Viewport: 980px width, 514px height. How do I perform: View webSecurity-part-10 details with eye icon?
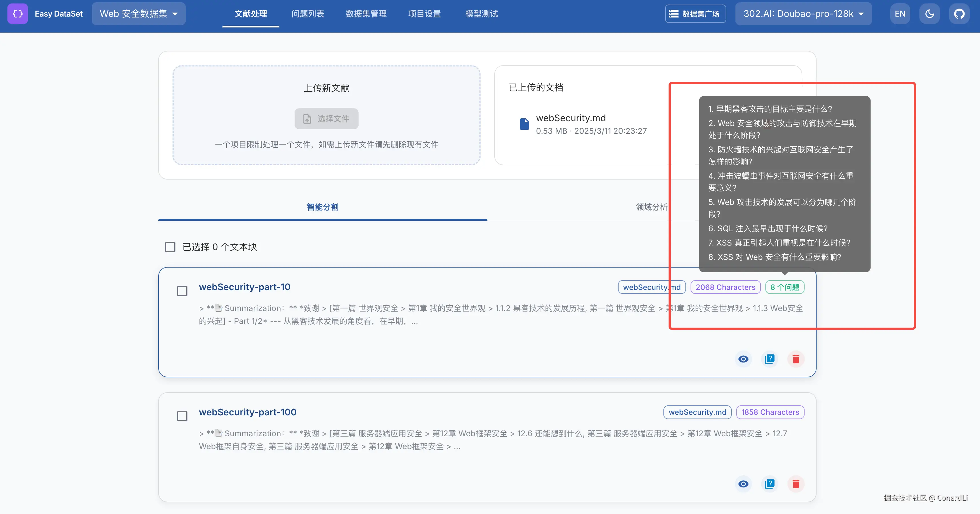[743, 359]
